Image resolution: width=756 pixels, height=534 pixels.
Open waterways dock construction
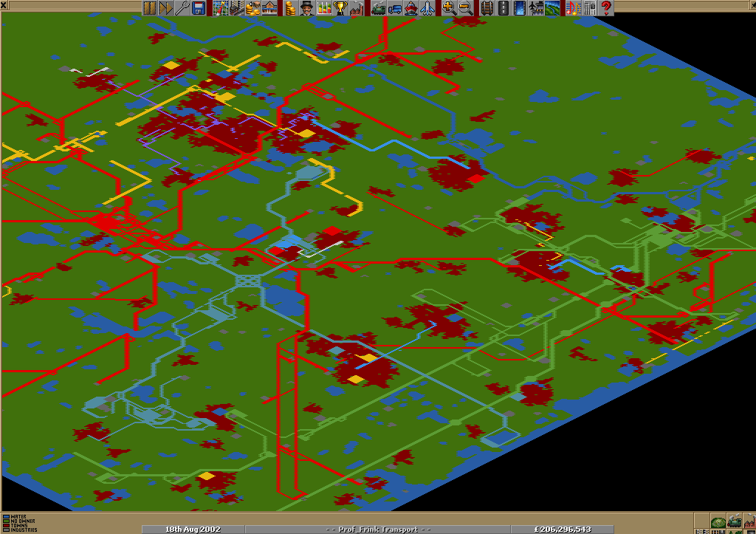(x=520, y=7)
